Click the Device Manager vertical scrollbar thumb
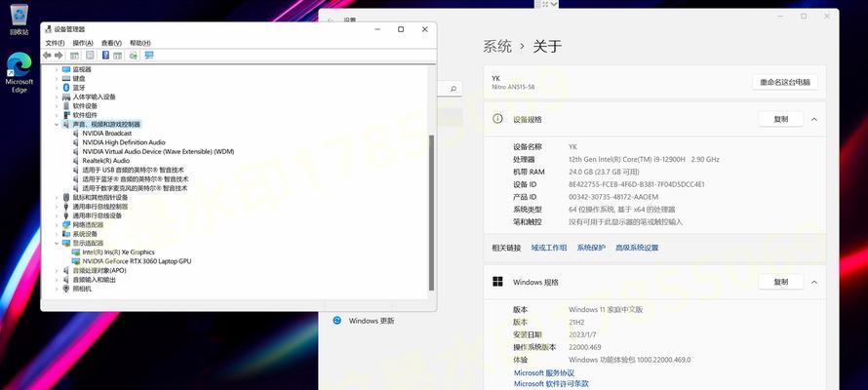This screenshot has width=868, height=390. (x=431, y=213)
